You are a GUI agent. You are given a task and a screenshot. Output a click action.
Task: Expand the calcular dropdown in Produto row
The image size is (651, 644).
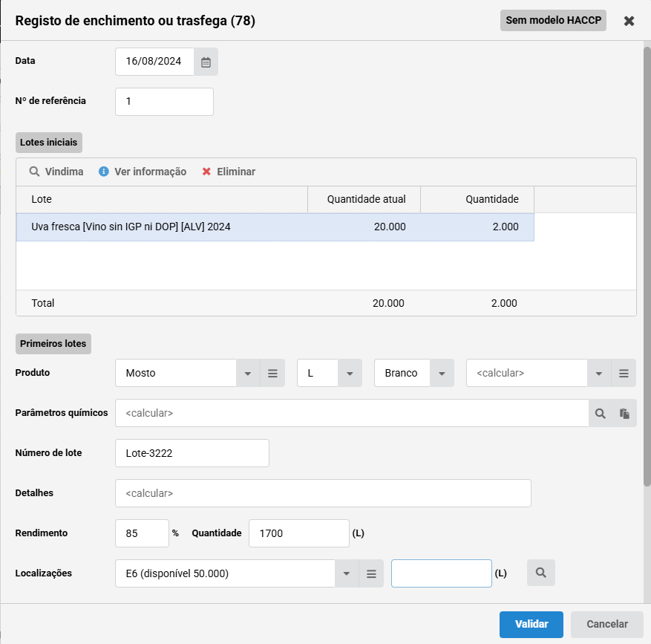pyautogui.click(x=599, y=373)
